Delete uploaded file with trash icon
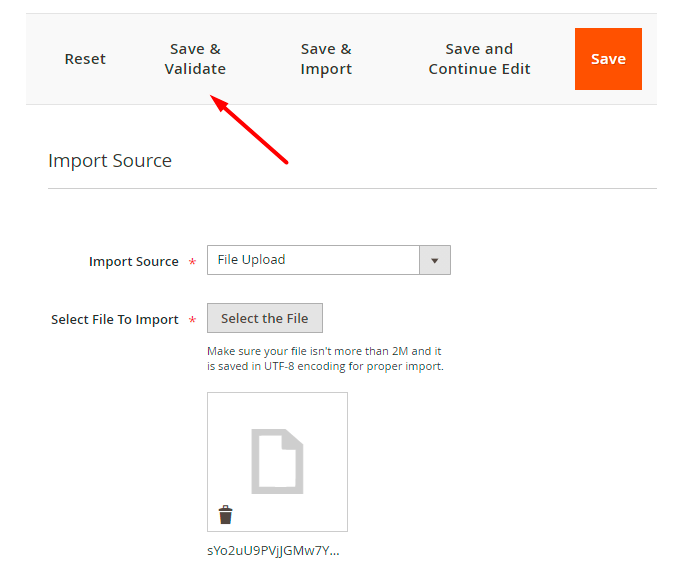 click(226, 515)
